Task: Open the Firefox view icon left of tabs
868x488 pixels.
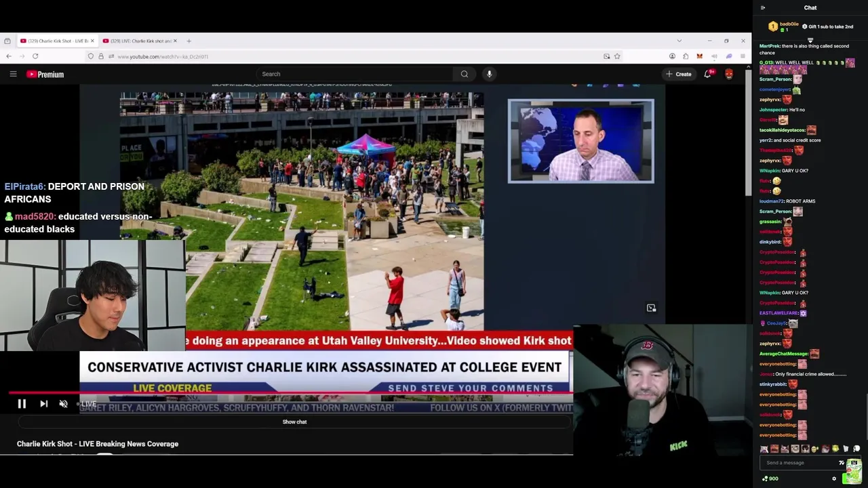Action: 7,41
